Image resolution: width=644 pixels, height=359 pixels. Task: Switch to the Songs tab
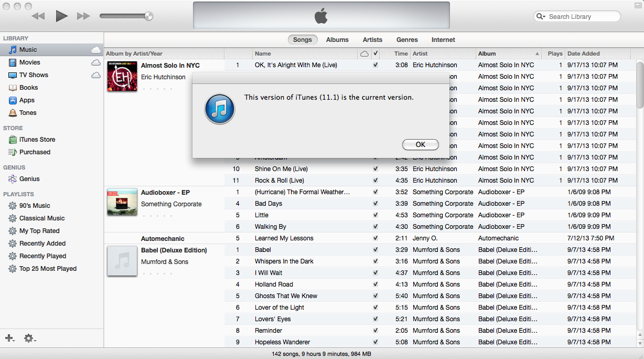coord(303,40)
